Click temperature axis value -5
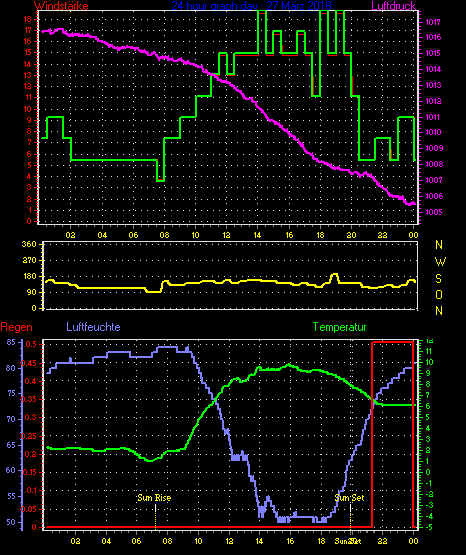Screen dimensions: 466x555 [x=428, y=527]
